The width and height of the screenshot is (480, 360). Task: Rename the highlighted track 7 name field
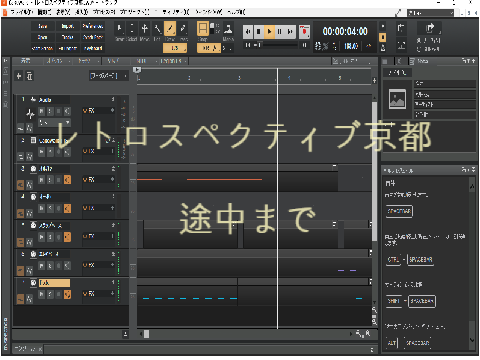click(x=54, y=283)
